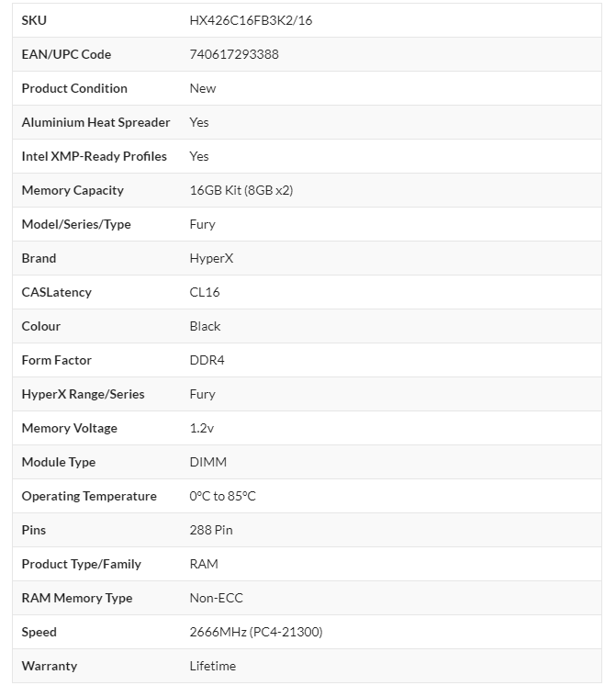Click the Non-ECC memory type value

click(x=216, y=598)
